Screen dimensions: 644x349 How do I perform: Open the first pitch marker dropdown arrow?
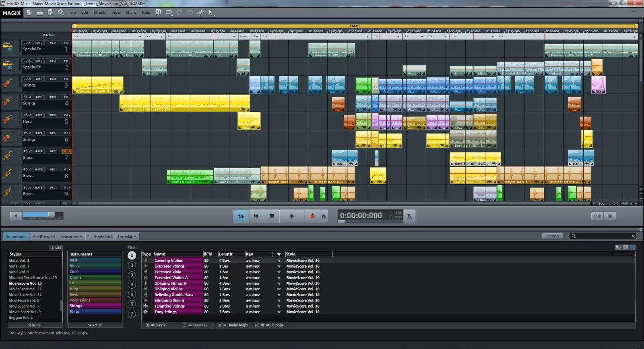[140, 37]
